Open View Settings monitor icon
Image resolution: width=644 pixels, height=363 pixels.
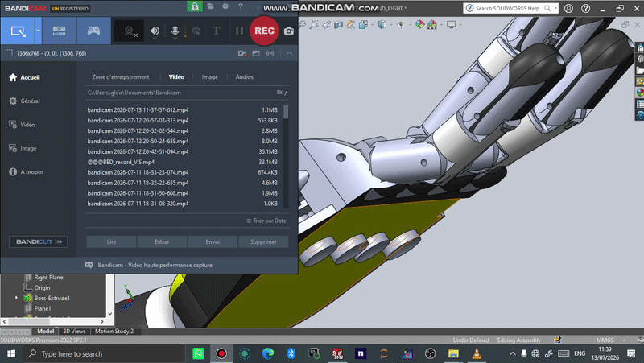[x=452, y=25]
